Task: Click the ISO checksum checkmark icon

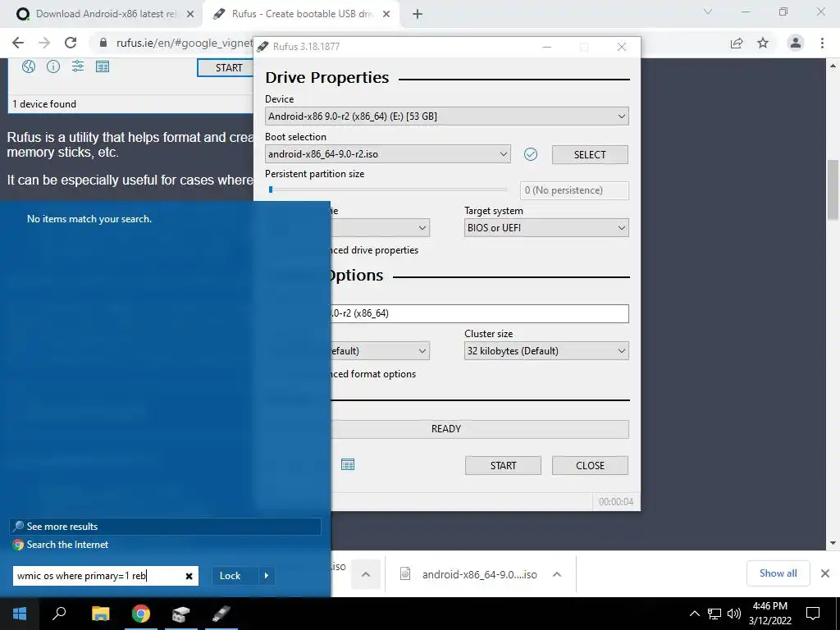Action: [531, 154]
